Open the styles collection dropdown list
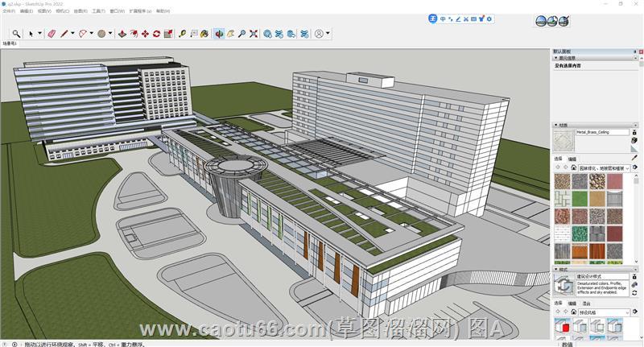644x347 pixels. pos(605,312)
